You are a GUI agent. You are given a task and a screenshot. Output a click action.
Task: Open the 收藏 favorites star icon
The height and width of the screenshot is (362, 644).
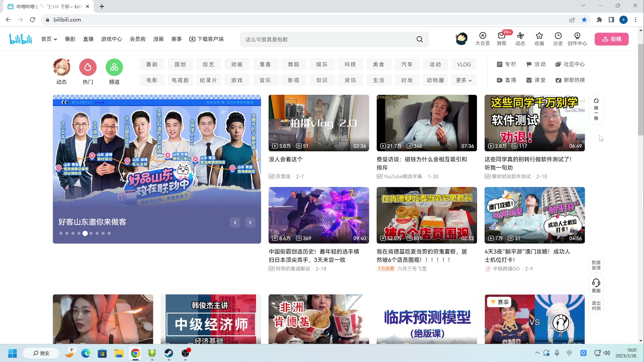[x=539, y=36]
